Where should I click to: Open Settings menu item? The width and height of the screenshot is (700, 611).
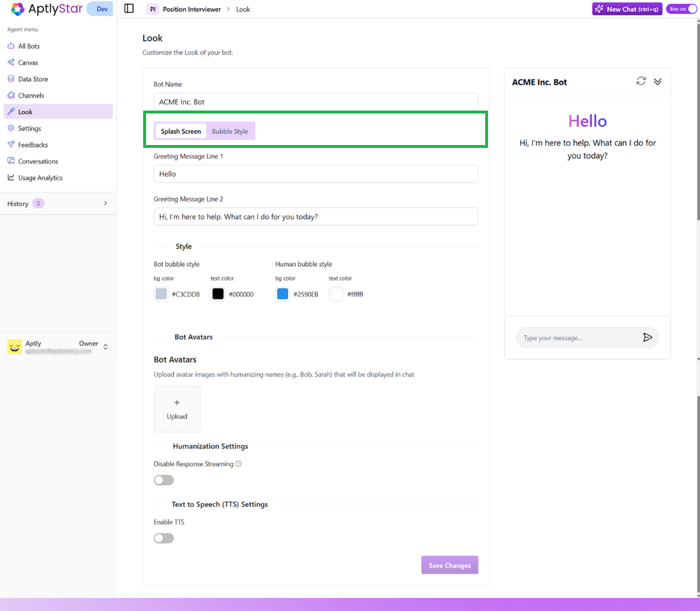click(58, 128)
